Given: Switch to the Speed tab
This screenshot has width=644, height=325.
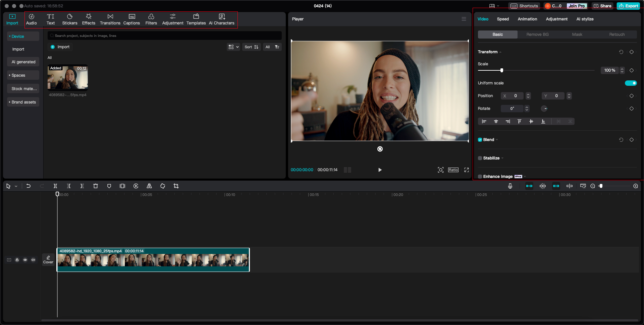Looking at the screenshot, I should (503, 19).
